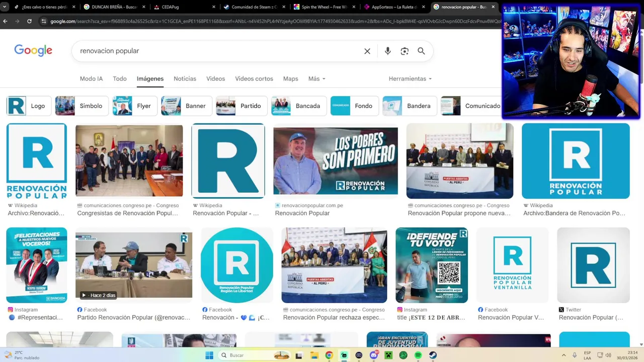Expand the 'Herramientas' dropdown

click(410, 79)
